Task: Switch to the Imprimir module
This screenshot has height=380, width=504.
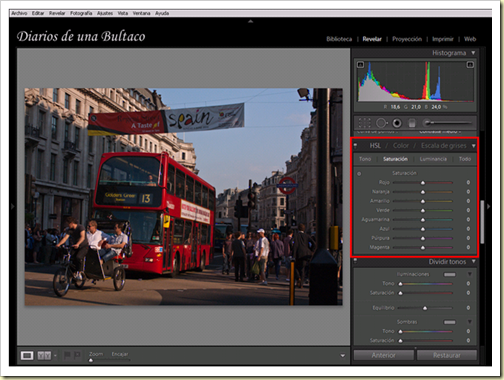Action: pyautogui.click(x=443, y=39)
